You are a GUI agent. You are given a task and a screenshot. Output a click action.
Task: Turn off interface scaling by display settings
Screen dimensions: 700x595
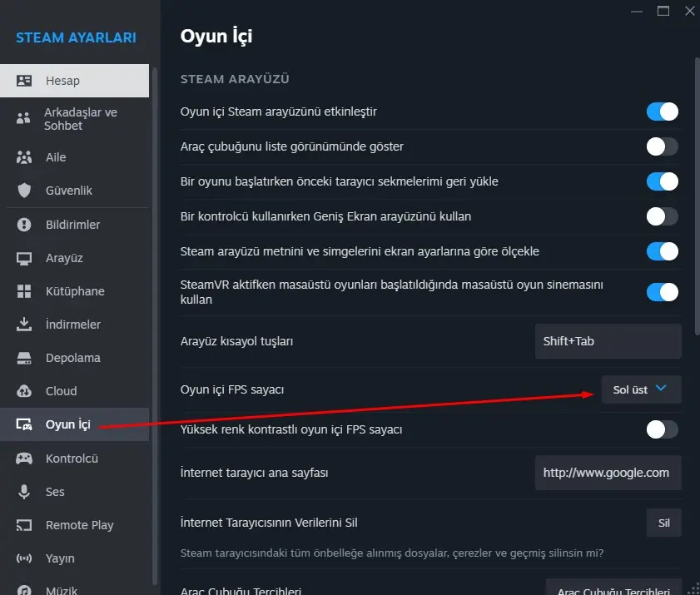pyautogui.click(x=663, y=251)
